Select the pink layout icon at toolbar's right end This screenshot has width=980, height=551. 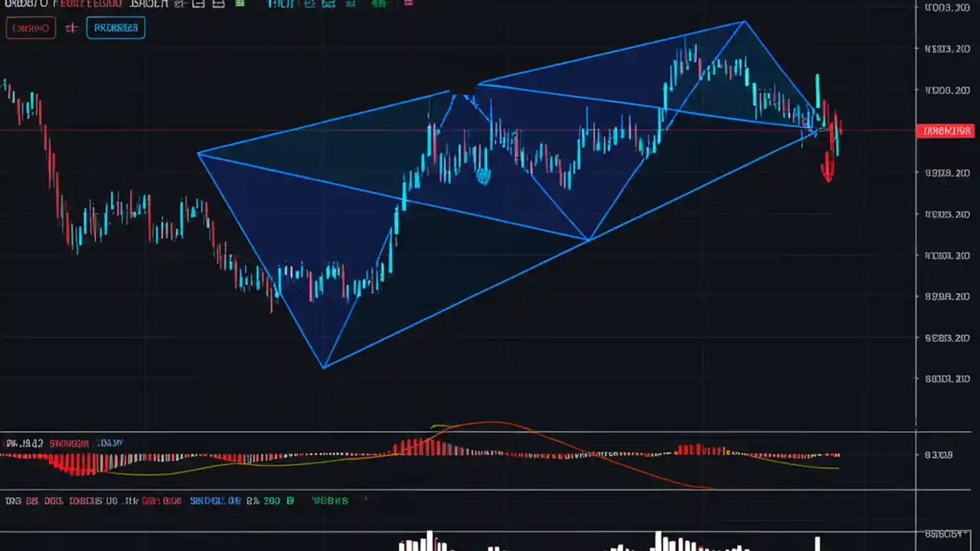[x=408, y=4]
